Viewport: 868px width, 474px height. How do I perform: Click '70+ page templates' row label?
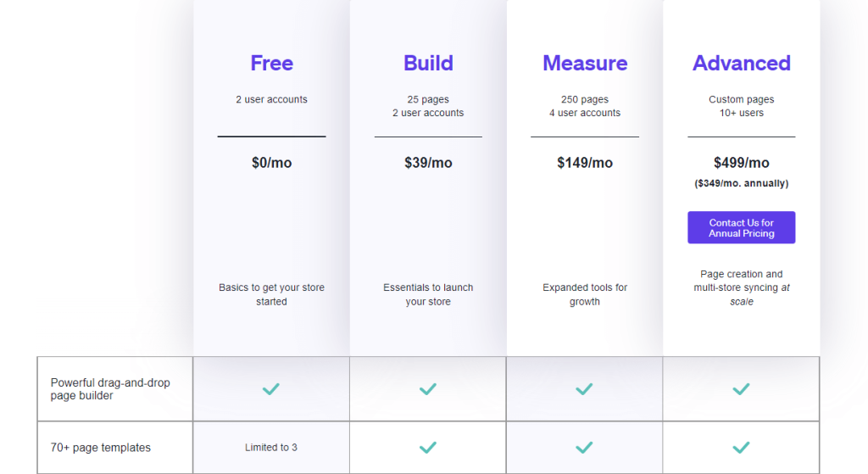coord(101,447)
